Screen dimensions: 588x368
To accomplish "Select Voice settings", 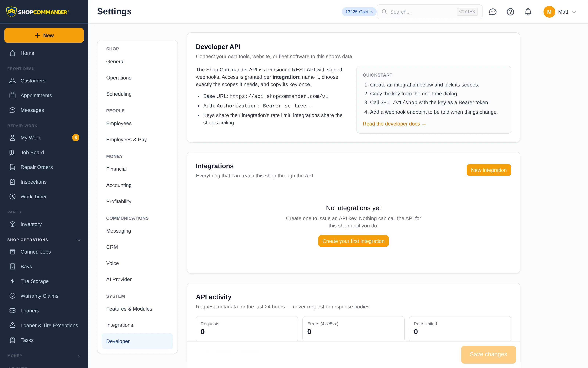I will 137,263.
